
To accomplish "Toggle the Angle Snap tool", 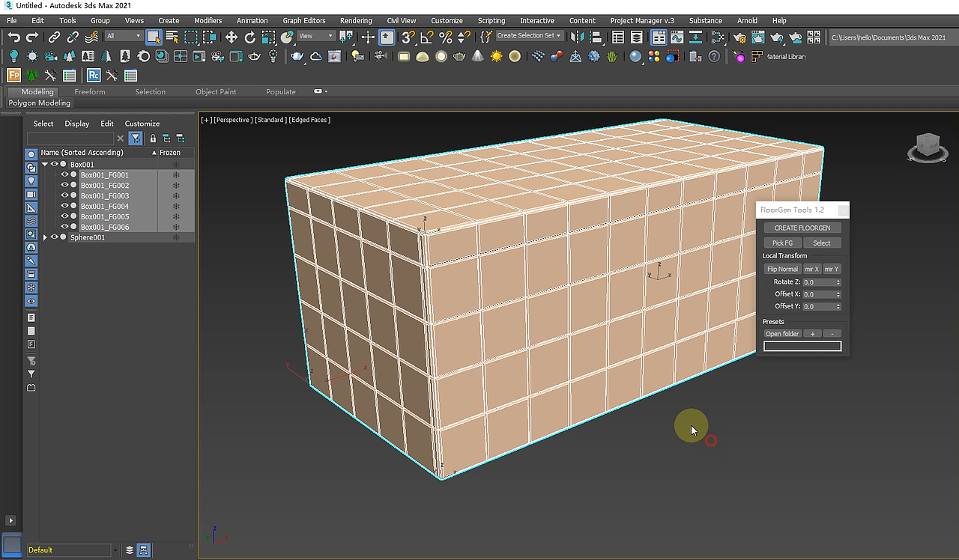I will point(427,37).
